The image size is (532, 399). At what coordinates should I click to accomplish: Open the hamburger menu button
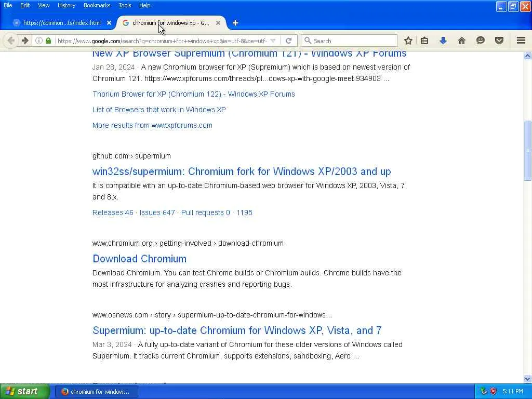pos(521,41)
